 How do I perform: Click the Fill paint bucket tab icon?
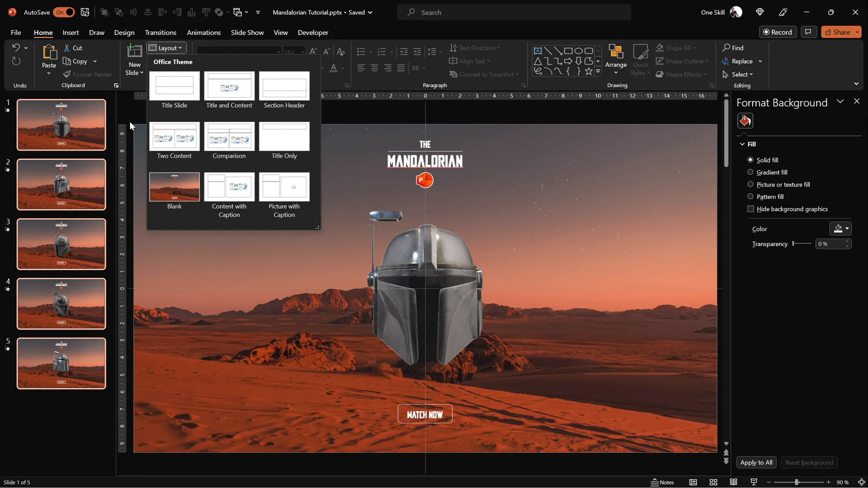tap(745, 121)
